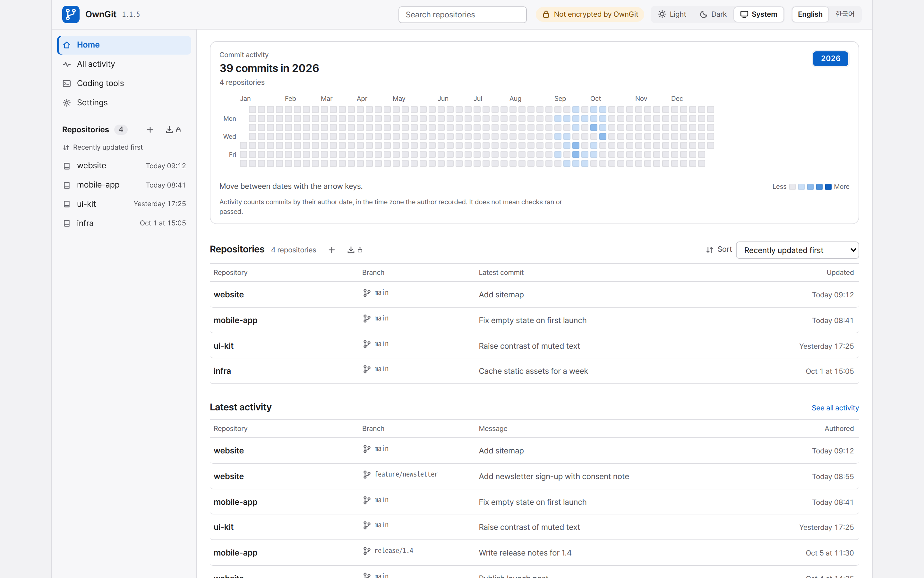Viewport: 924px width, 578px height.
Task: Click Not encrypted by OwnGit badge
Action: (x=590, y=14)
